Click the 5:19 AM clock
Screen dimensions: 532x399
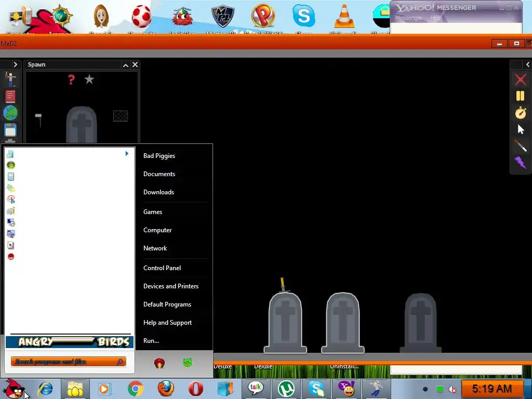click(x=492, y=389)
